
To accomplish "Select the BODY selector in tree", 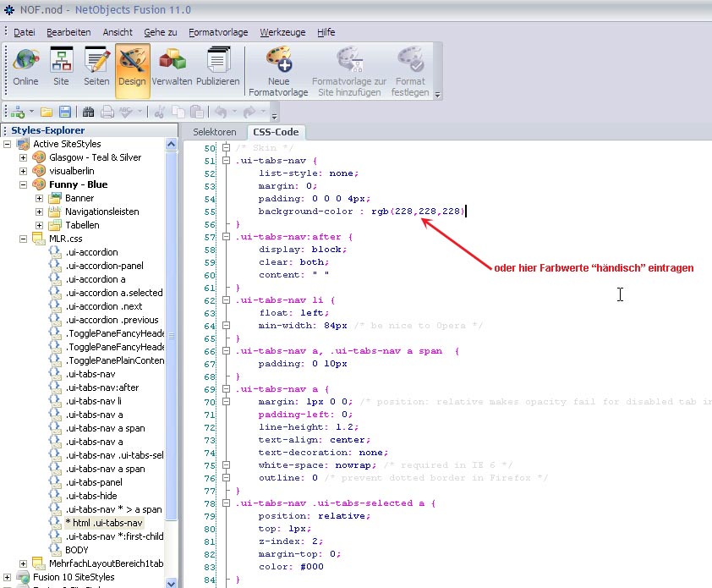I will pos(76,550).
